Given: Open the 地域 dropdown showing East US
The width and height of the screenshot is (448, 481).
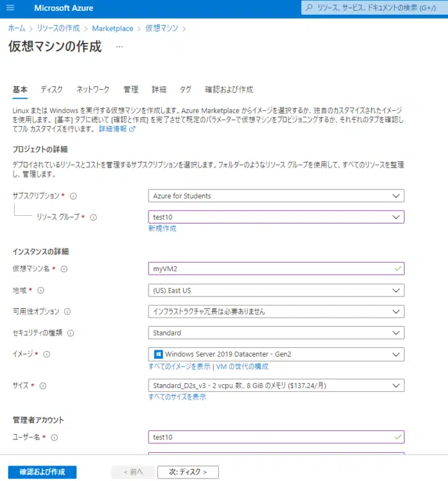Looking at the screenshot, I should click(x=276, y=291).
